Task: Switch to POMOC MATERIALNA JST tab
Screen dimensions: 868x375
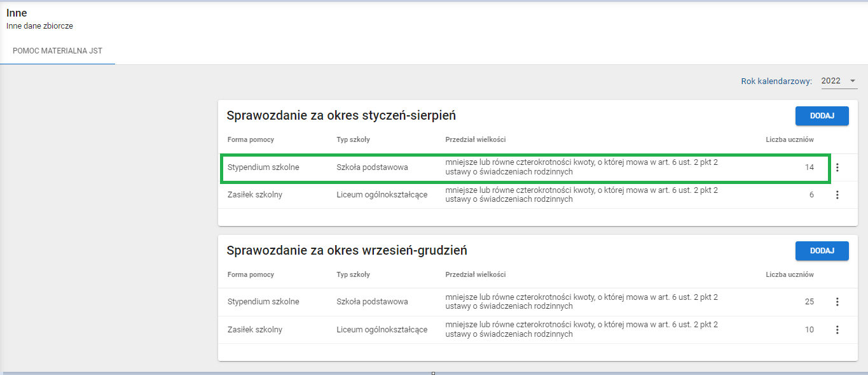Action: click(x=57, y=50)
